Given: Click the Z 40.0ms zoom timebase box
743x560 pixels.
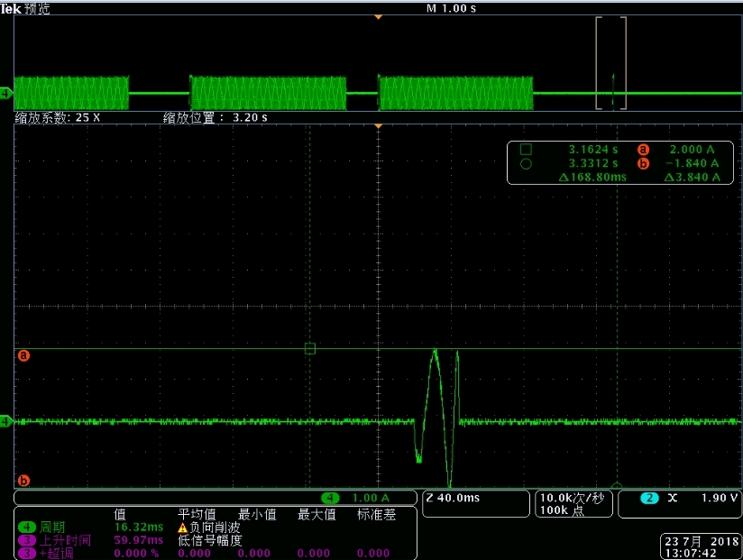Looking at the screenshot, I should (x=476, y=503).
